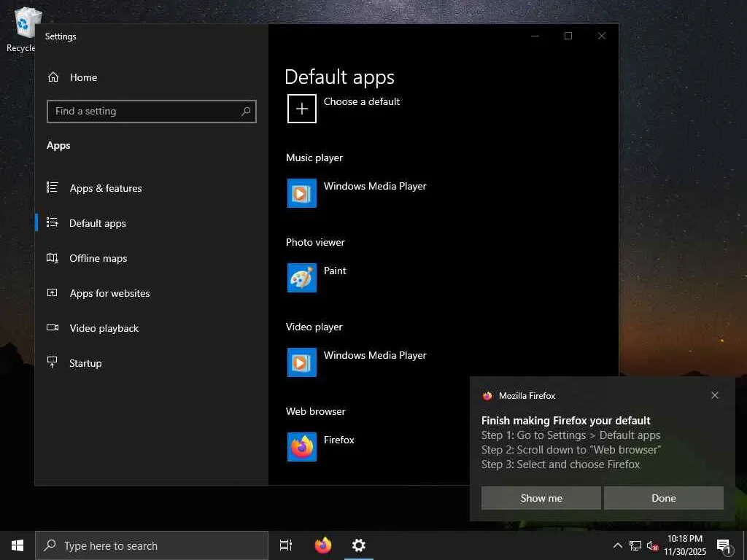The image size is (747, 560).
Task: Click the plus icon for Choose a default
Action: pos(301,109)
